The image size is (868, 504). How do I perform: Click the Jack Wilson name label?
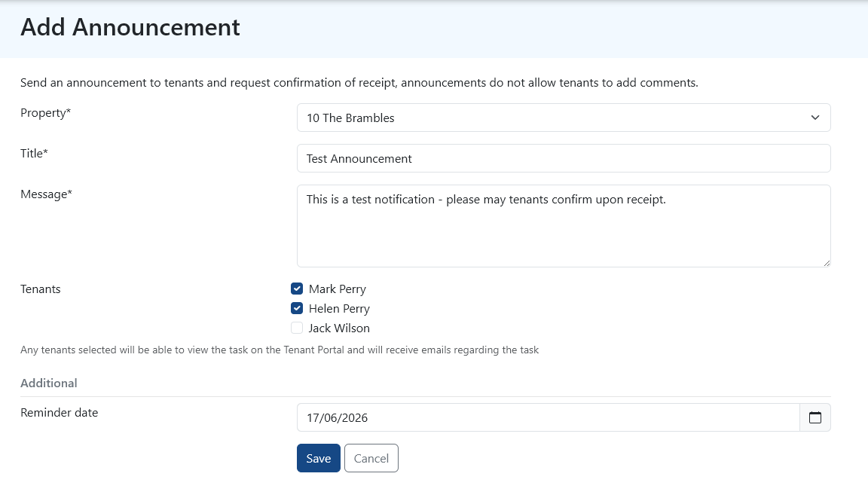coord(339,328)
